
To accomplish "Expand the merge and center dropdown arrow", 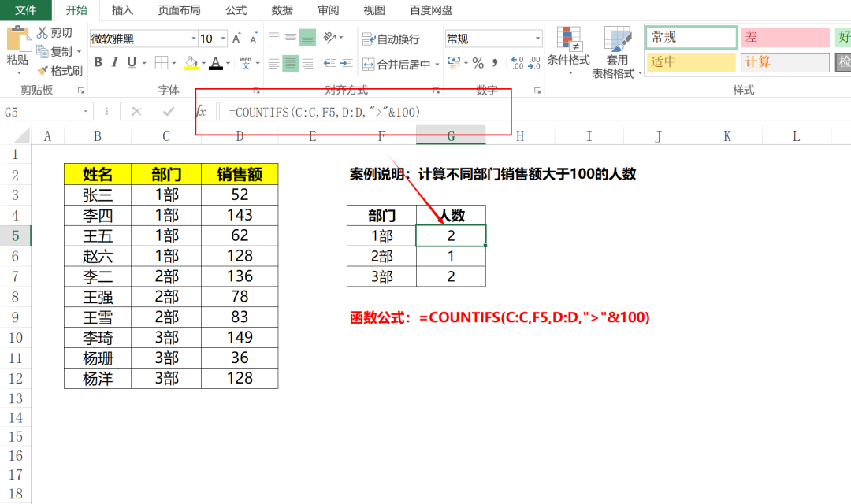I will click(x=437, y=65).
